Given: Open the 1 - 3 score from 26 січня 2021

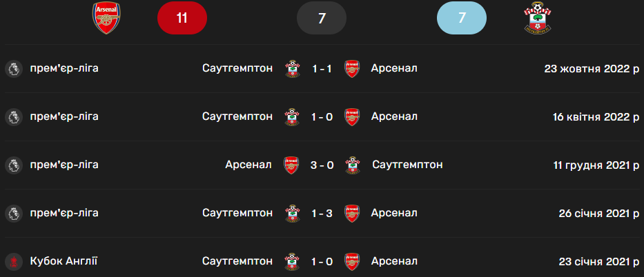Looking at the screenshot, I should click(322, 213).
